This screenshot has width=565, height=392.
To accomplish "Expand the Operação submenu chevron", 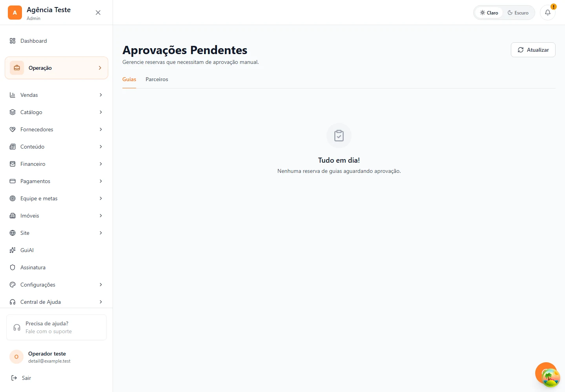I will [x=100, y=68].
